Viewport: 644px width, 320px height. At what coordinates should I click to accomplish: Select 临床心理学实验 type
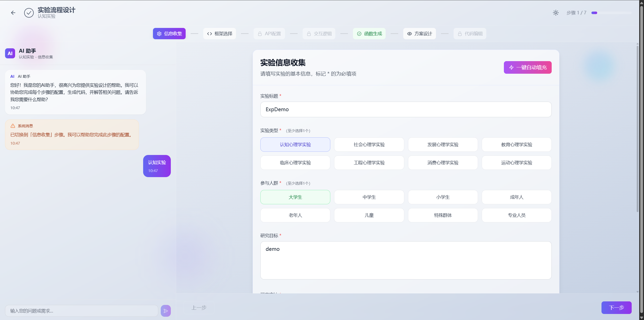295,163
